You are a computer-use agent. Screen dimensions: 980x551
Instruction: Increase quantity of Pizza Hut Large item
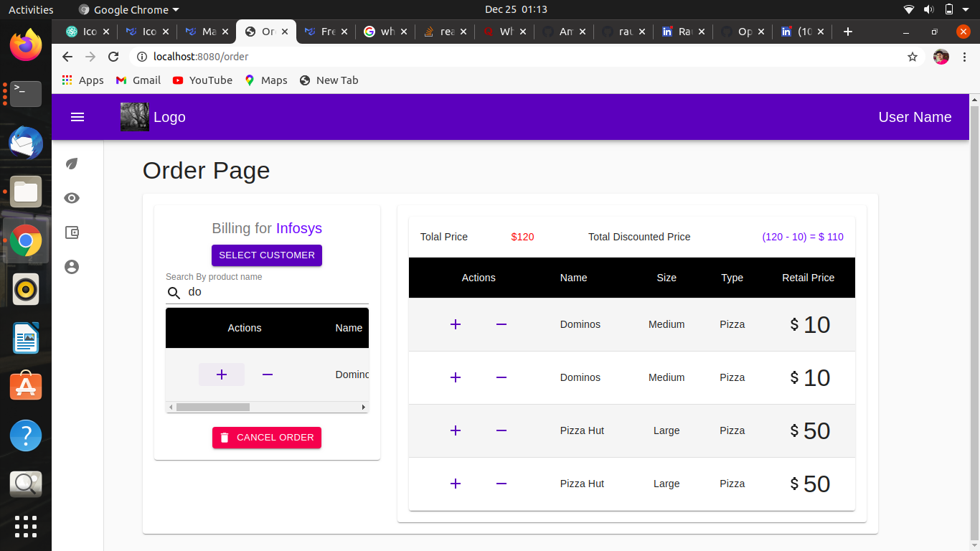456,430
